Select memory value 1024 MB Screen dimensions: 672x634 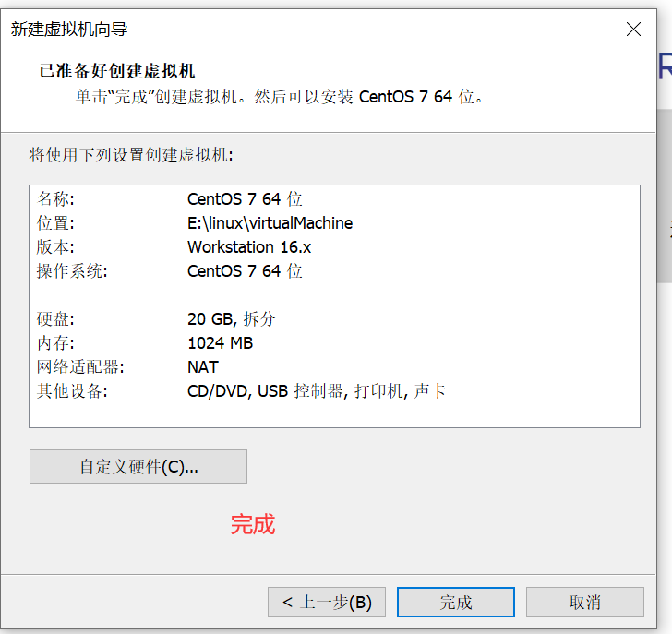click(221, 343)
